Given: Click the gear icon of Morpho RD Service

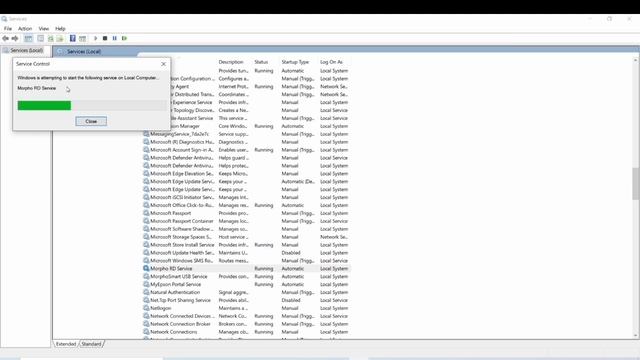Looking at the screenshot, I should [146, 269].
